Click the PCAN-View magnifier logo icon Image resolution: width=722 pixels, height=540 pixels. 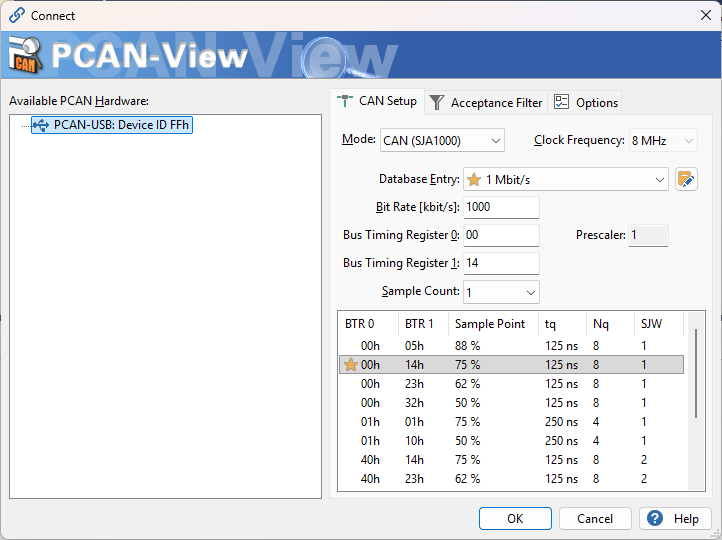pyautogui.click(x=26, y=55)
